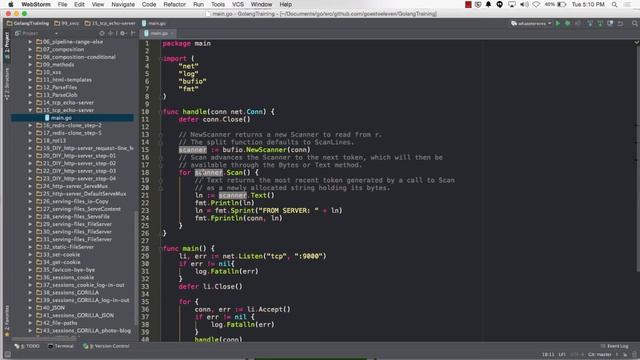Open the run configuration dropdown

[x=531, y=24]
